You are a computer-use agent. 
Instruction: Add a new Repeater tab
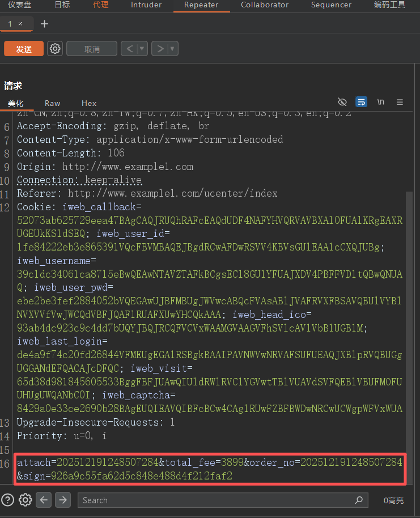pos(44,24)
